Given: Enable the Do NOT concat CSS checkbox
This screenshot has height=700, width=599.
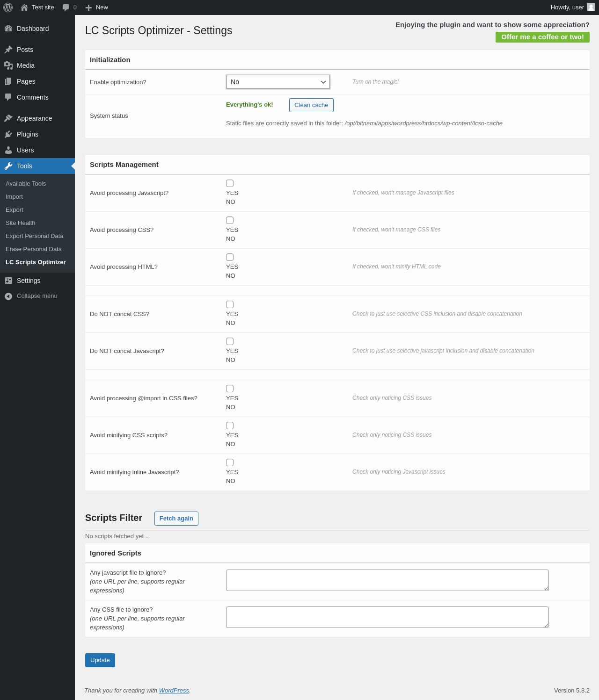Looking at the screenshot, I should (x=230, y=304).
